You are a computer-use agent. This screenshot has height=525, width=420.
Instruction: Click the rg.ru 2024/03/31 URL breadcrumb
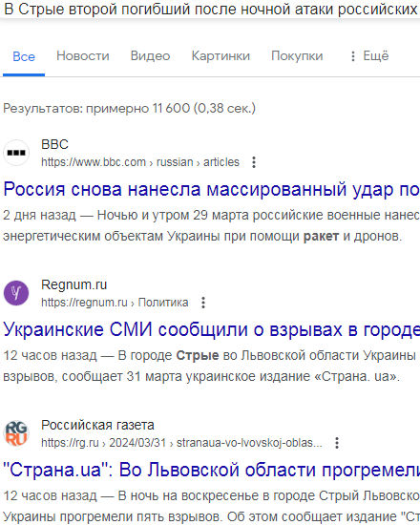pyautogui.click(x=181, y=443)
